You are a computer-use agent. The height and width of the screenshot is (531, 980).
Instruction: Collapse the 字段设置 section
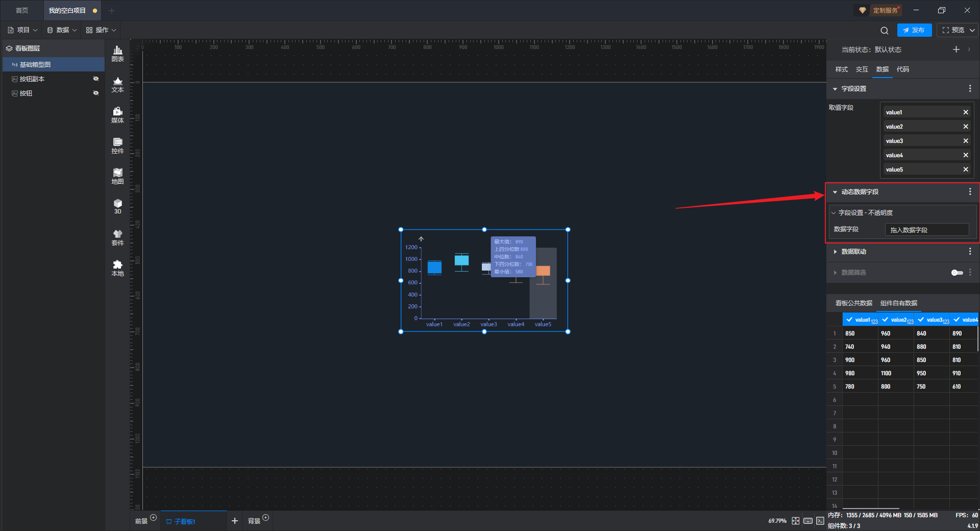835,89
